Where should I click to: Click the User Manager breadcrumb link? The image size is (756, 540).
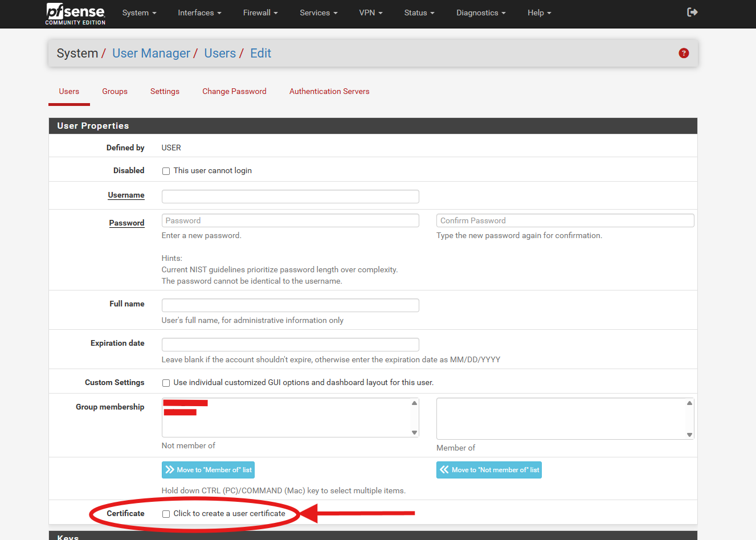(x=151, y=53)
